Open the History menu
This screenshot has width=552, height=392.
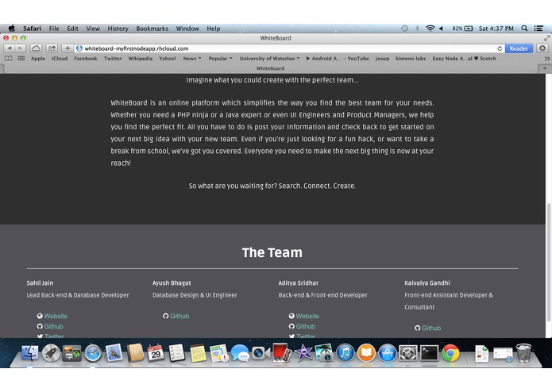pos(118,28)
